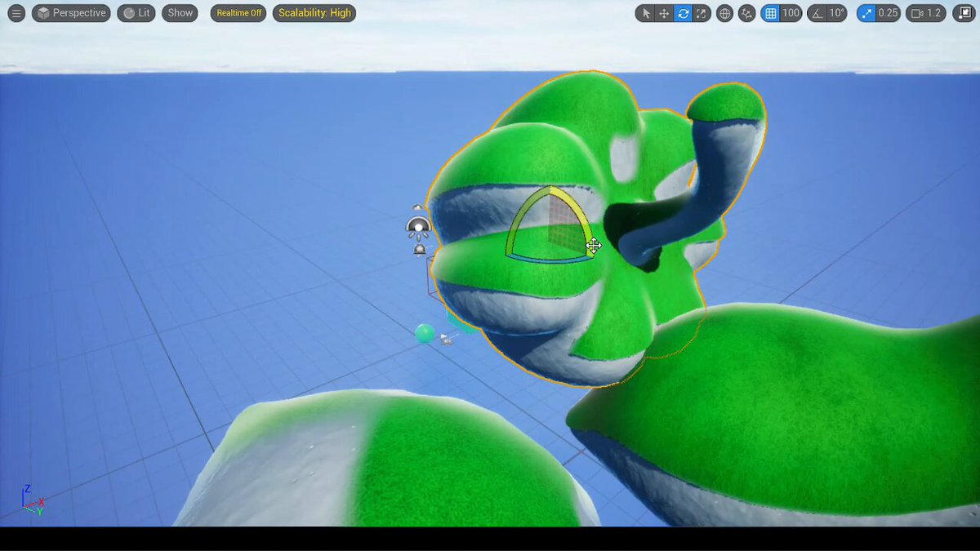Toggle grid snapping on or off
This screenshot has height=551, width=980.
click(x=769, y=13)
